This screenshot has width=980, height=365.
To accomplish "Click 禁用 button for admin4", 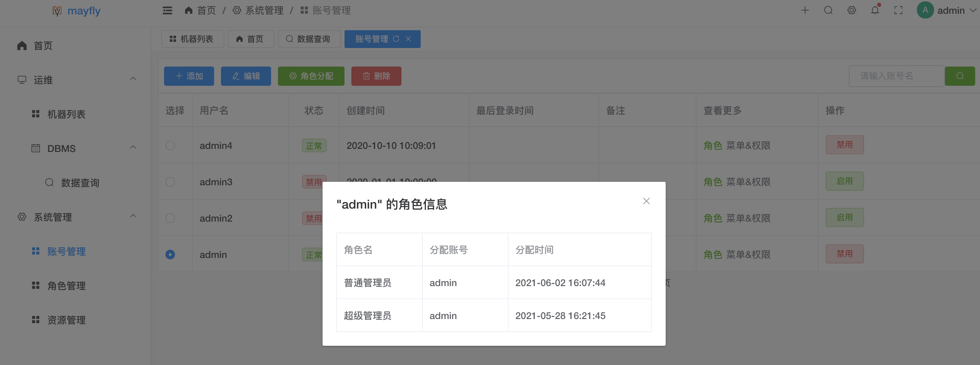I will pyautogui.click(x=844, y=145).
